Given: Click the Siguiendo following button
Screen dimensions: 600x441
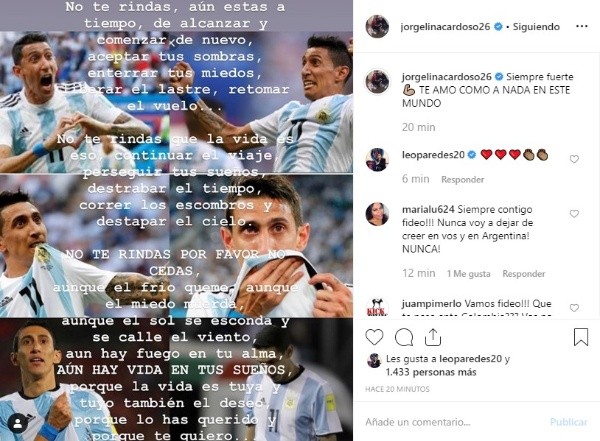Looking at the screenshot, I should [536, 26].
